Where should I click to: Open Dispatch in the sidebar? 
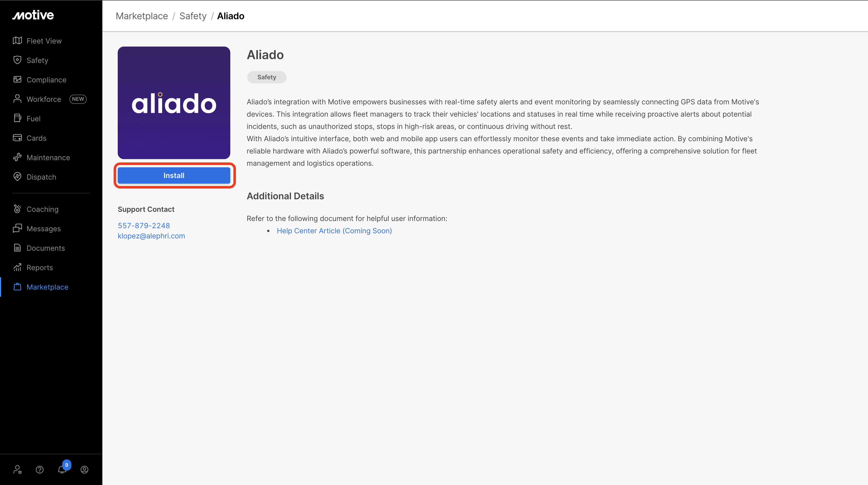[41, 177]
